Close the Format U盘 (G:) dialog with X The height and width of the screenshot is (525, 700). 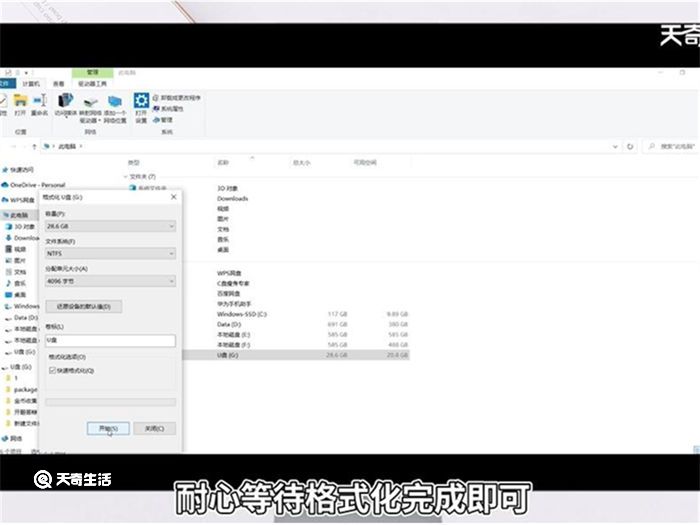174,197
